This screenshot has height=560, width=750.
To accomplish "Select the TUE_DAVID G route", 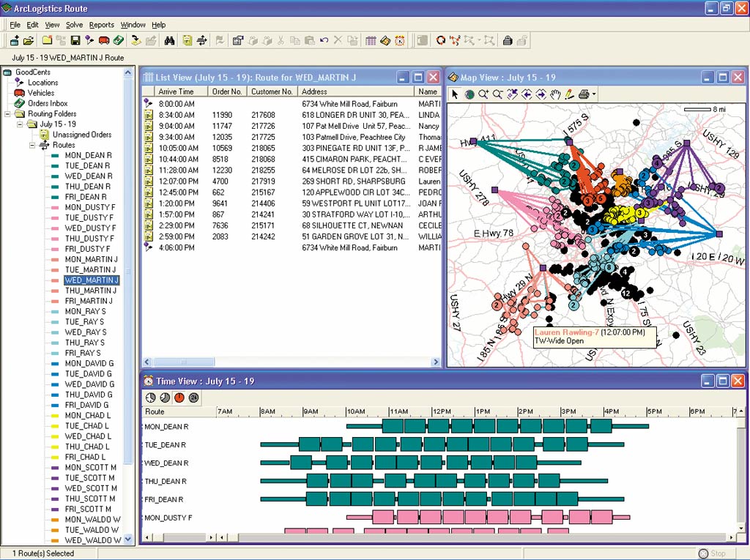I will click(89, 374).
